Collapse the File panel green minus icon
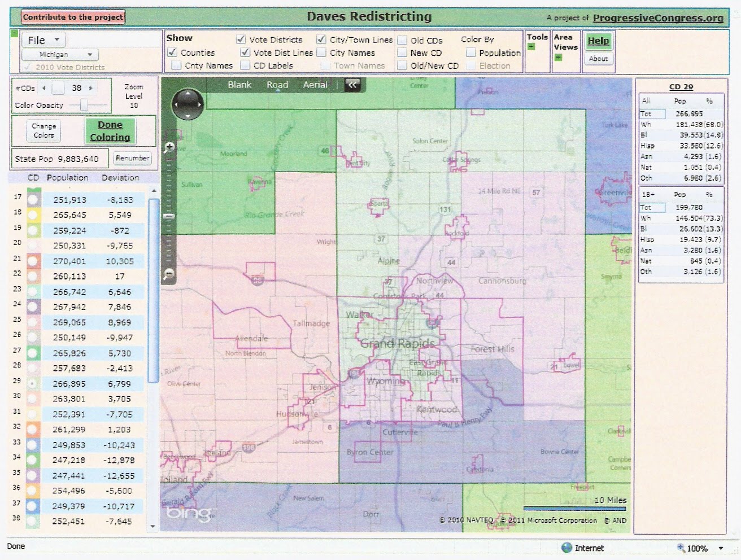This screenshot has width=741, height=560. (15, 33)
